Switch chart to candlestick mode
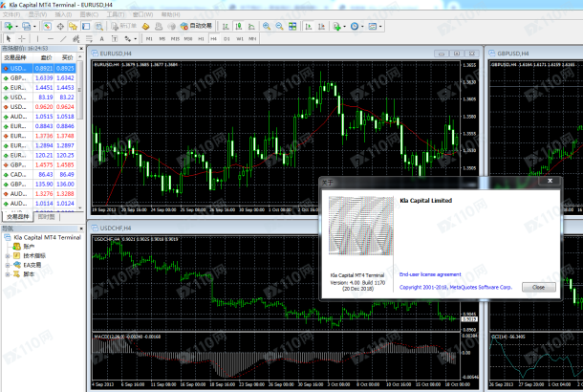Screen dimensions: 583x392 pos(238,26)
